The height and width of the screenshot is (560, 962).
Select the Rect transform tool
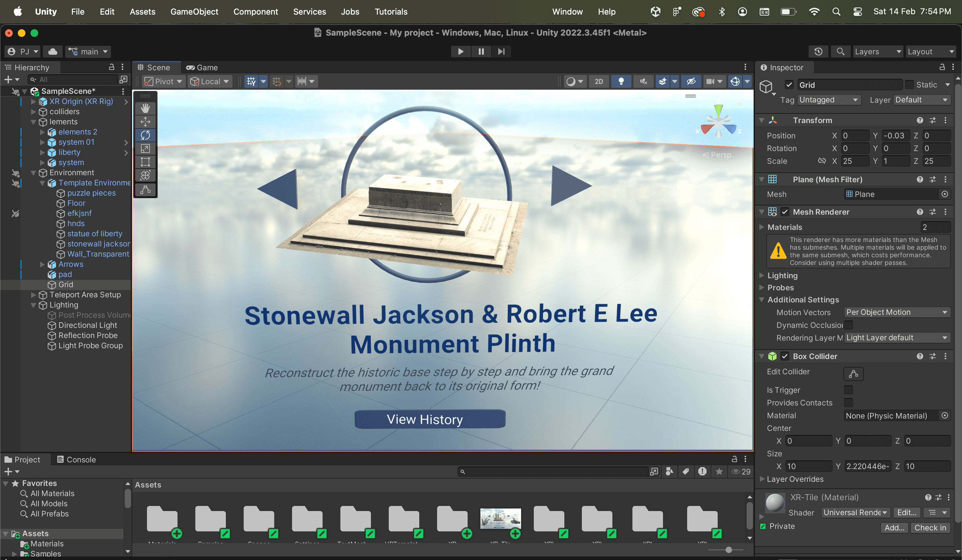tap(145, 162)
